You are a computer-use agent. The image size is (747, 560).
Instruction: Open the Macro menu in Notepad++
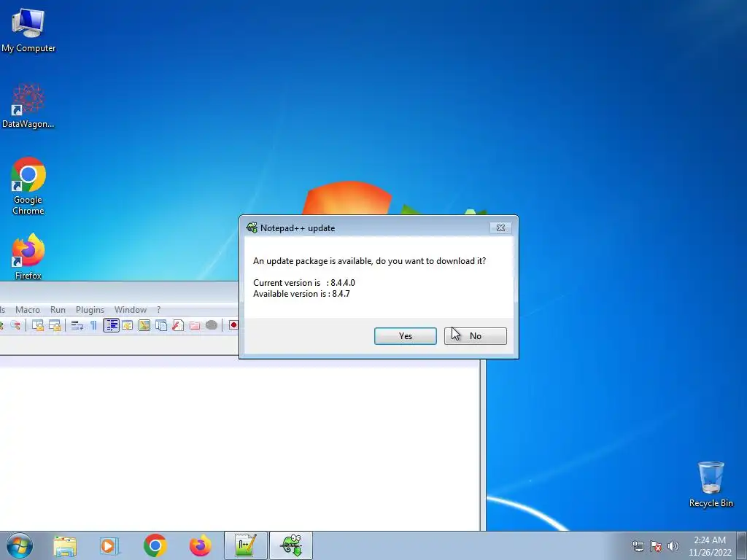click(28, 309)
